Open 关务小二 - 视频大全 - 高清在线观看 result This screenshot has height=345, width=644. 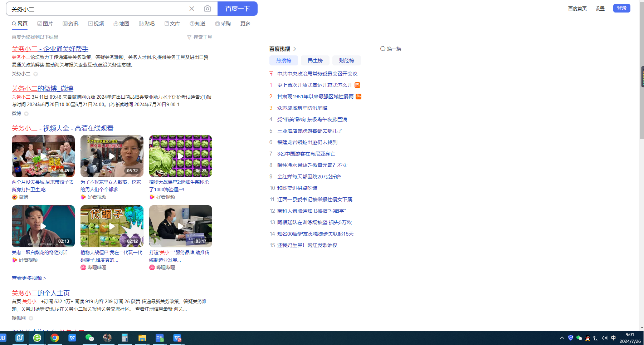pyautogui.click(x=63, y=128)
